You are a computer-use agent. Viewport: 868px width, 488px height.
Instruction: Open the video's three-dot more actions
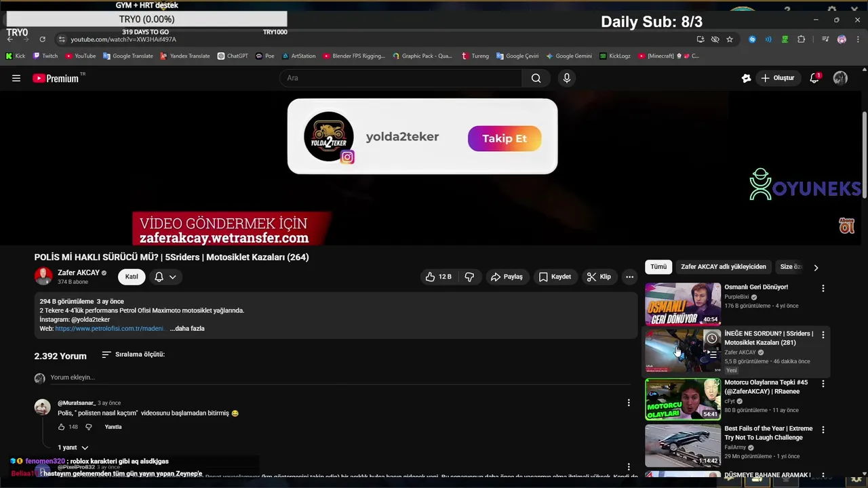click(629, 277)
